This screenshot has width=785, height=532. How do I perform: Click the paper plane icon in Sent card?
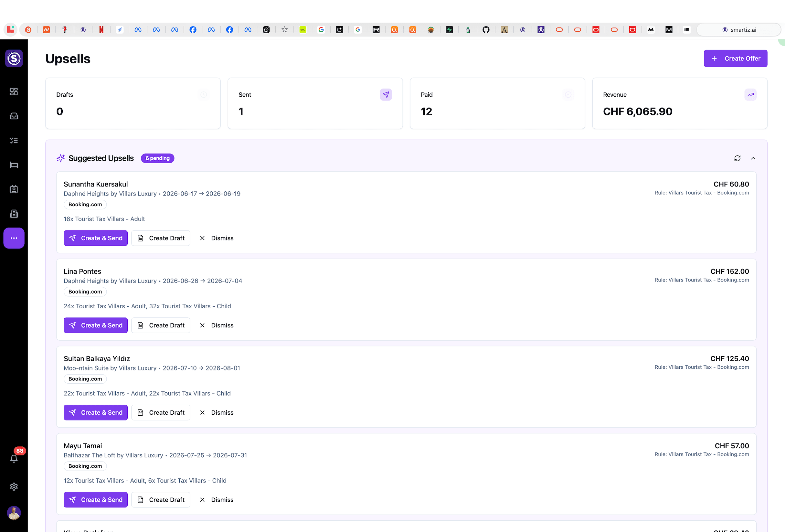click(386, 95)
